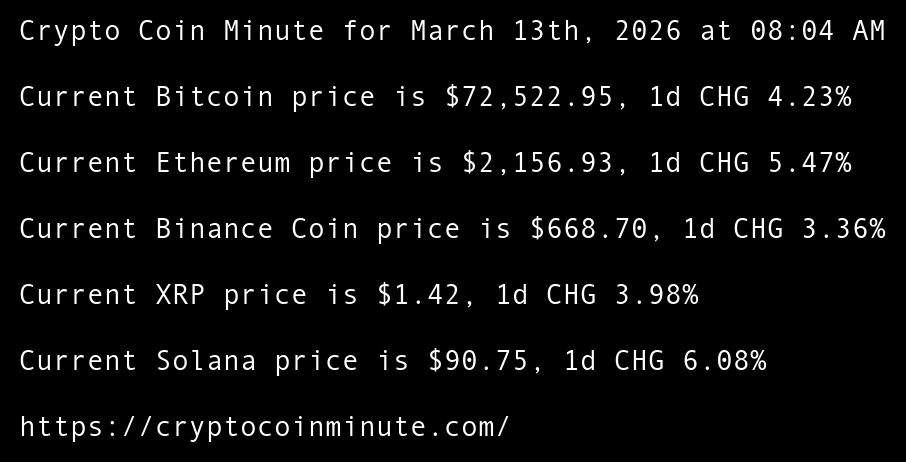906x462 pixels.
Task: Select the Binance Coin name
Action: point(257,229)
